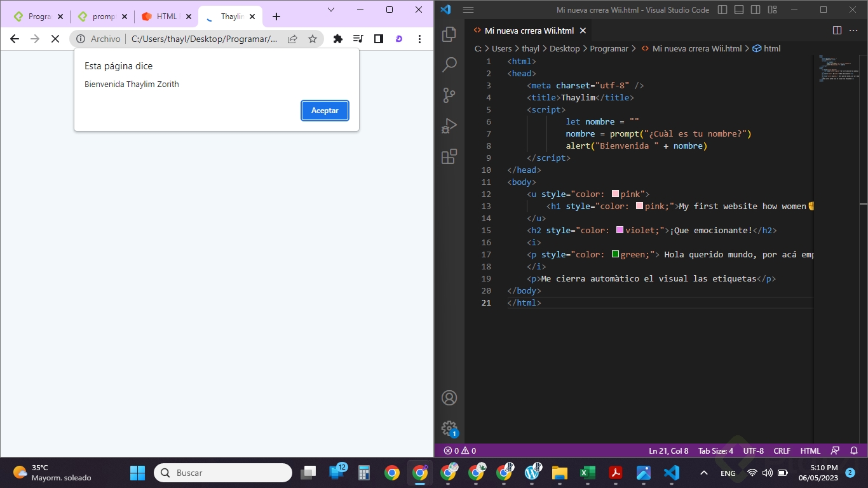
Task: Open the VS Code notifications bell
Action: 853,451
